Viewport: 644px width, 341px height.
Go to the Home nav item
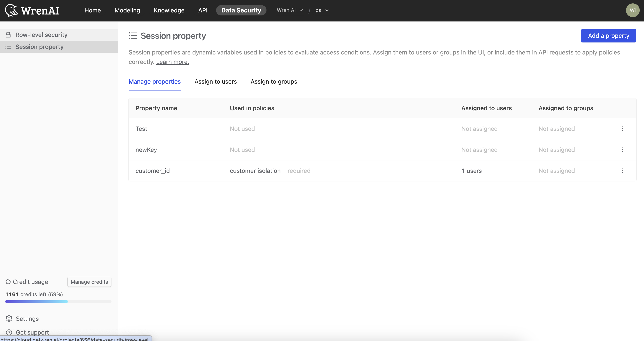click(x=92, y=10)
